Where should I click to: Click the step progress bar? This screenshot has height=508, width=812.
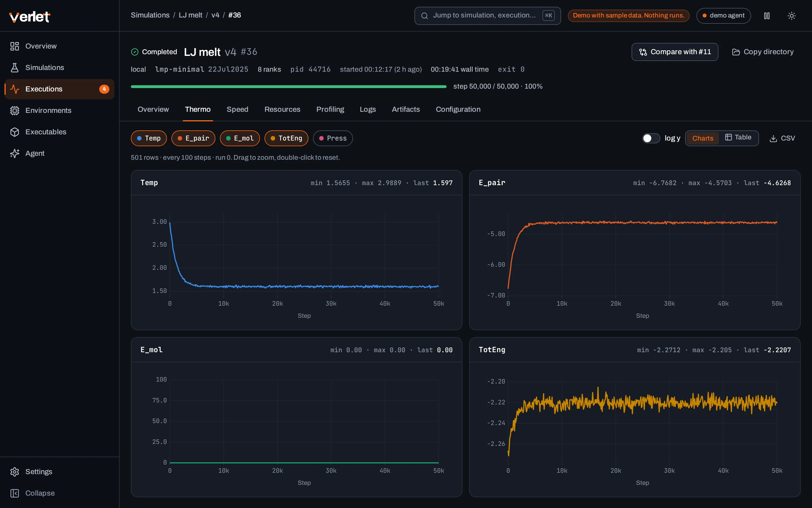(288, 87)
